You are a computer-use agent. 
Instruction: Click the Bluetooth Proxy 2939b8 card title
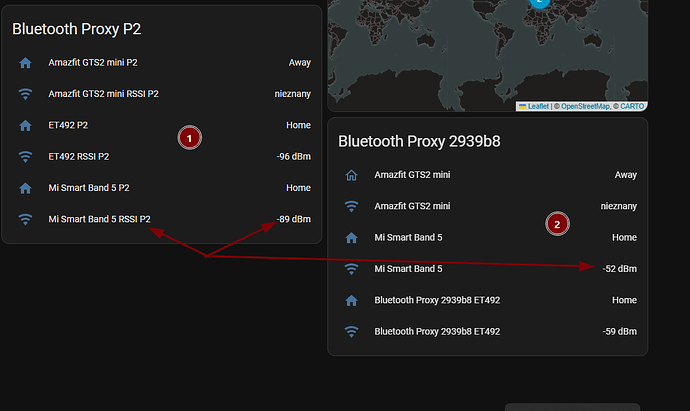(x=419, y=141)
